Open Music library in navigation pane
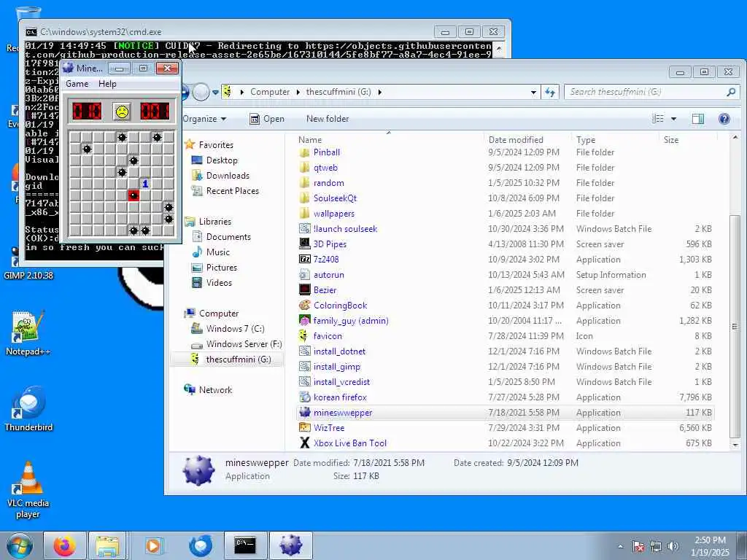The width and height of the screenshot is (747, 560). tap(217, 252)
